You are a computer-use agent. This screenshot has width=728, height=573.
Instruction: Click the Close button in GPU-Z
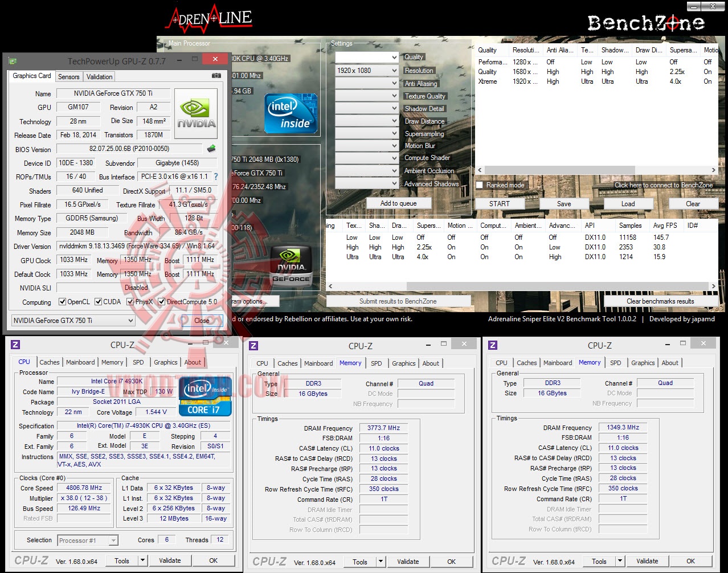202,321
